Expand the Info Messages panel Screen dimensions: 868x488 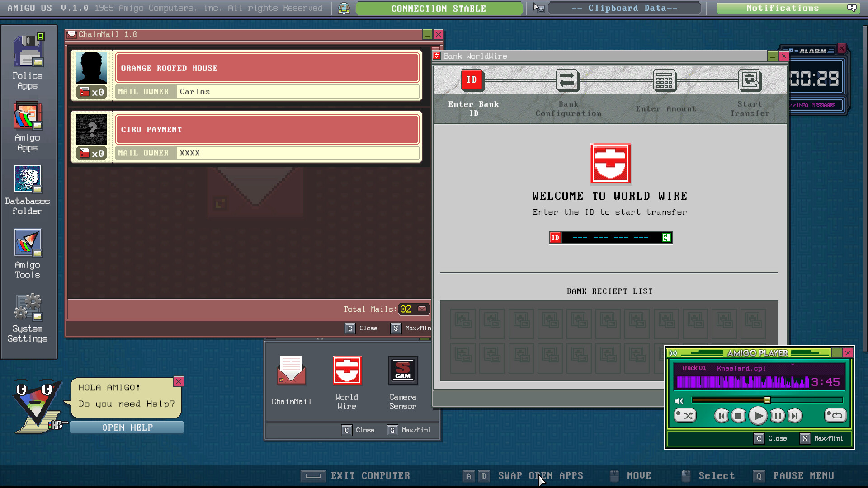click(814, 105)
